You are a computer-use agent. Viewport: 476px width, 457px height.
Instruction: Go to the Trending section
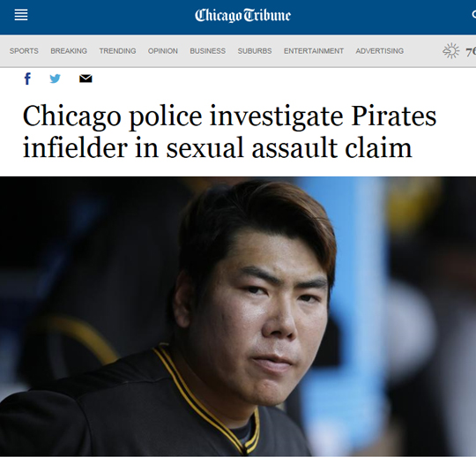pyautogui.click(x=117, y=51)
